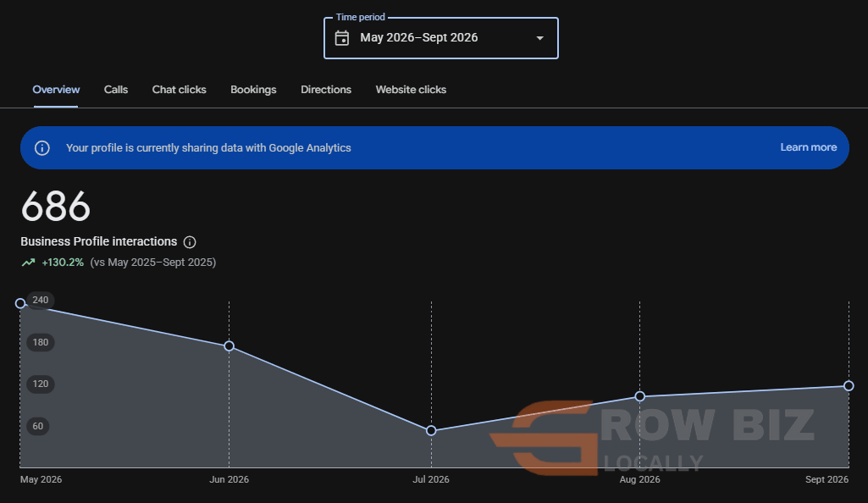868x503 pixels.
Task: Click the Business Profile interactions heading
Action: 98,242
